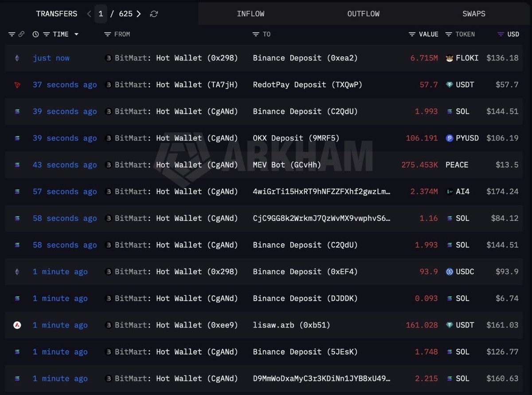Open OKX Deposit (9MRF5) address
The width and height of the screenshot is (532, 395).
coord(296,138)
